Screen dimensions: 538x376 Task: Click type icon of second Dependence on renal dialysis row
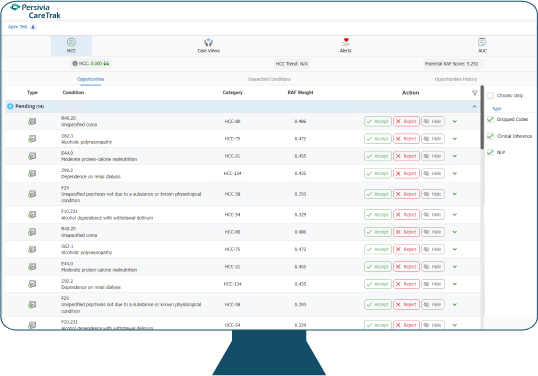tap(32, 284)
